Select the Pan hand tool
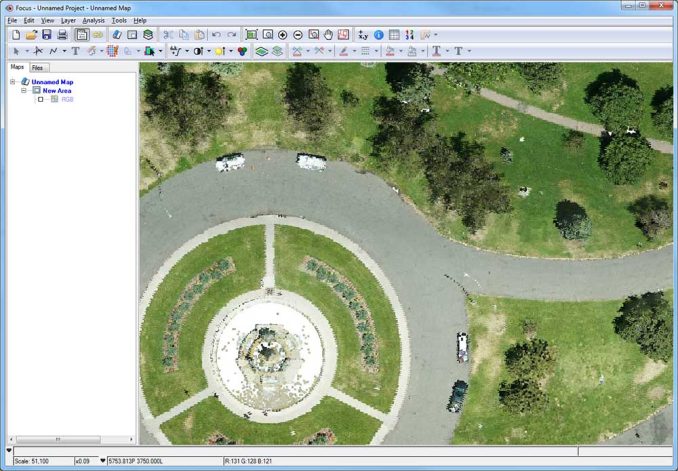The image size is (678, 471). click(x=328, y=35)
